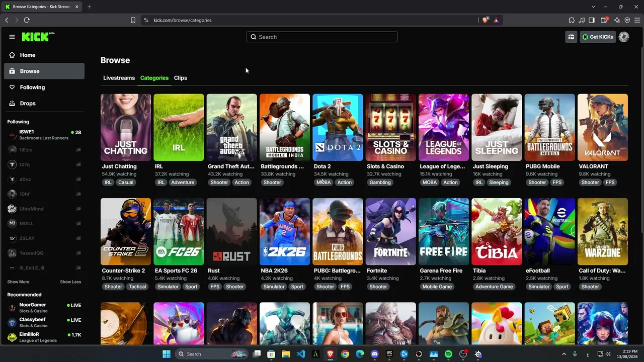
Task: Open the Leo AI sparkle icon
Action: click(617, 20)
